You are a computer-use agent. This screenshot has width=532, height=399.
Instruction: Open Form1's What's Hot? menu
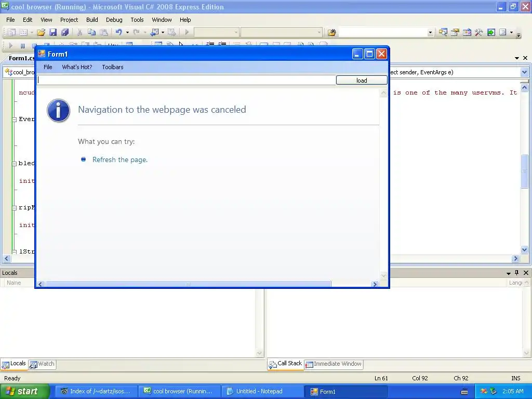click(77, 67)
